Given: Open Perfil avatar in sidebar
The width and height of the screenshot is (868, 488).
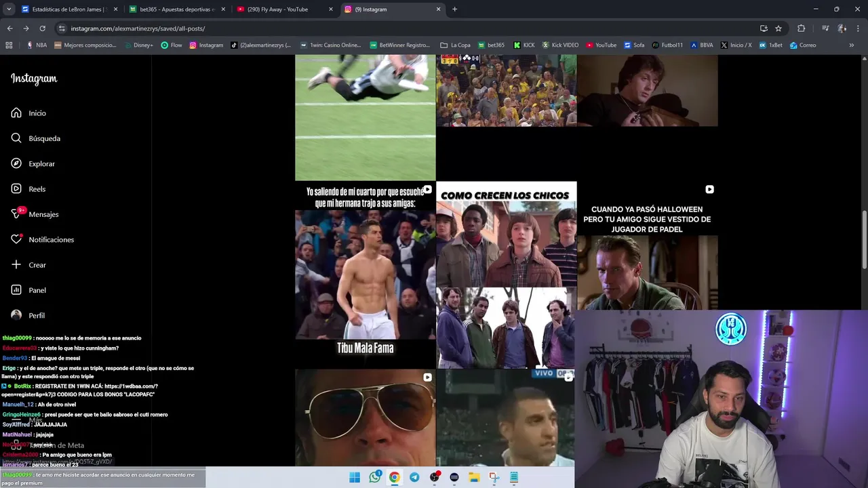Looking at the screenshot, I should 16,315.
